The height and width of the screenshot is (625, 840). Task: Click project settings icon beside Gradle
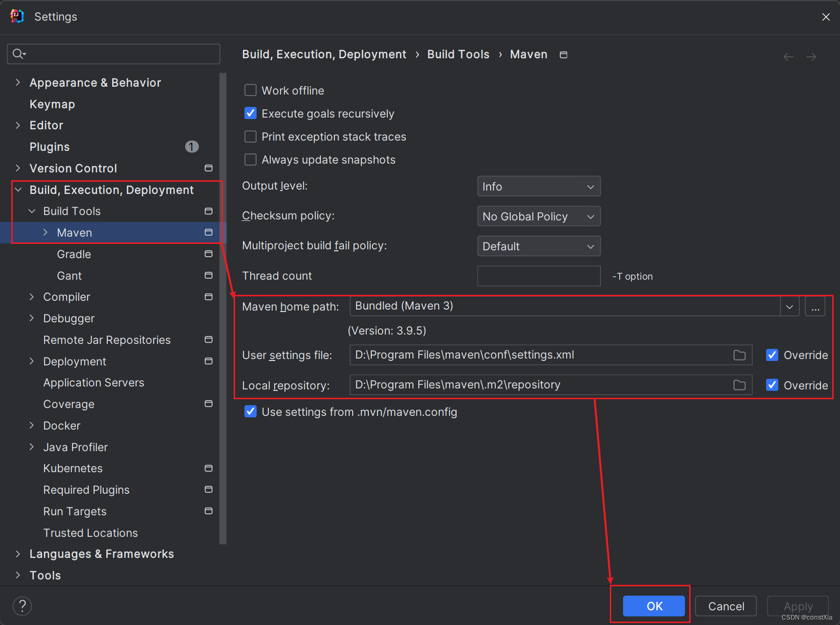pyautogui.click(x=209, y=254)
